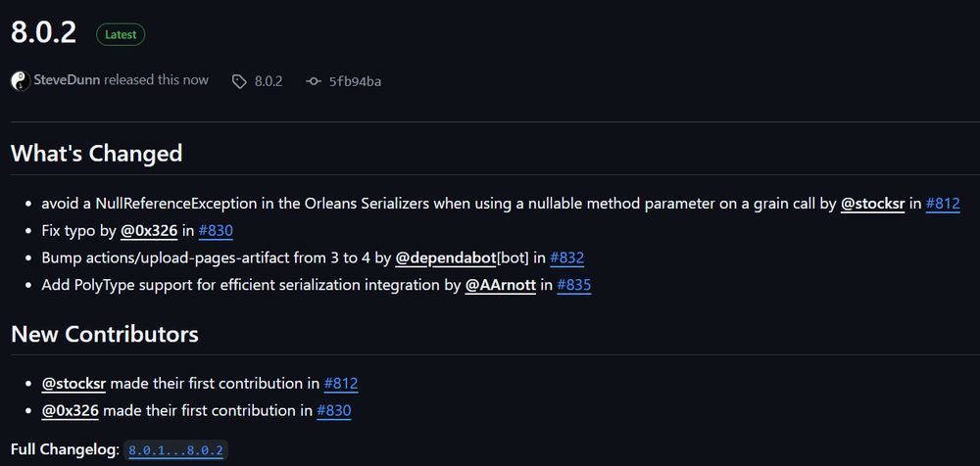Click @0x326 under New Contributors
Screen dimensions: 980x466
71,410
